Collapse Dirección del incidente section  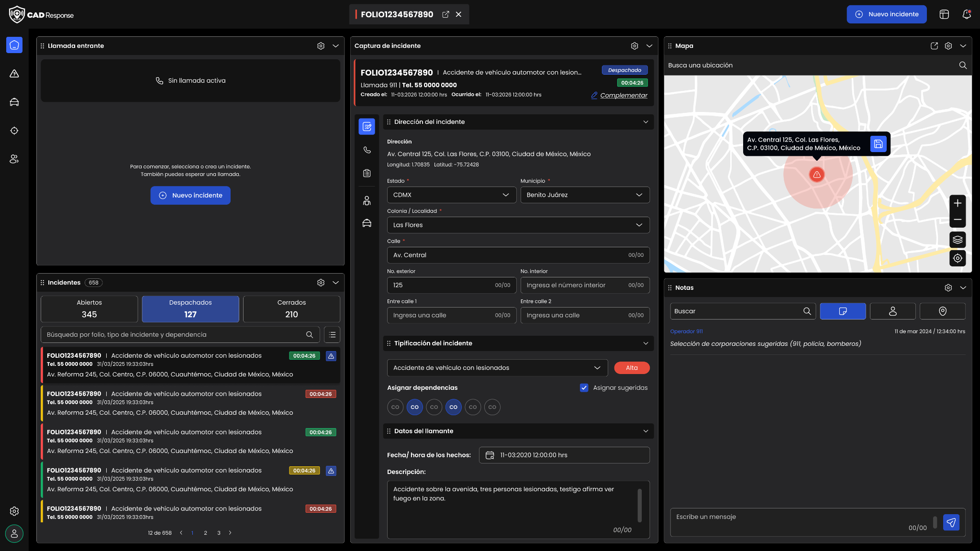[x=646, y=122]
